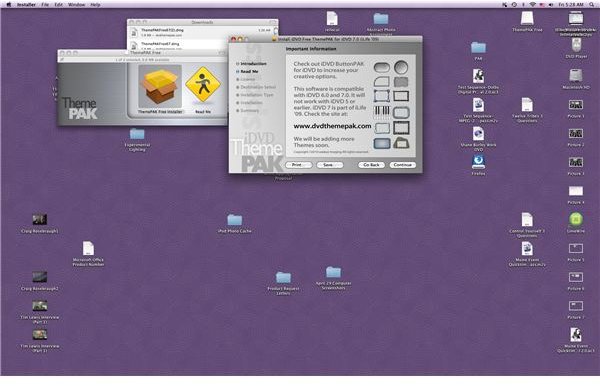Screen dimensions: 600x386
Task: Click the Wi-Fi status icon
Action: point(532,5)
